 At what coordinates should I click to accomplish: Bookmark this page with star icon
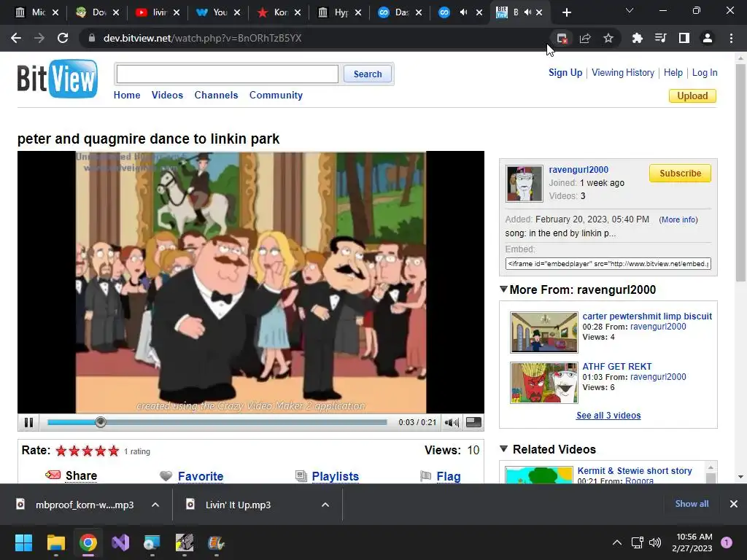pyautogui.click(x=608, y=38)
